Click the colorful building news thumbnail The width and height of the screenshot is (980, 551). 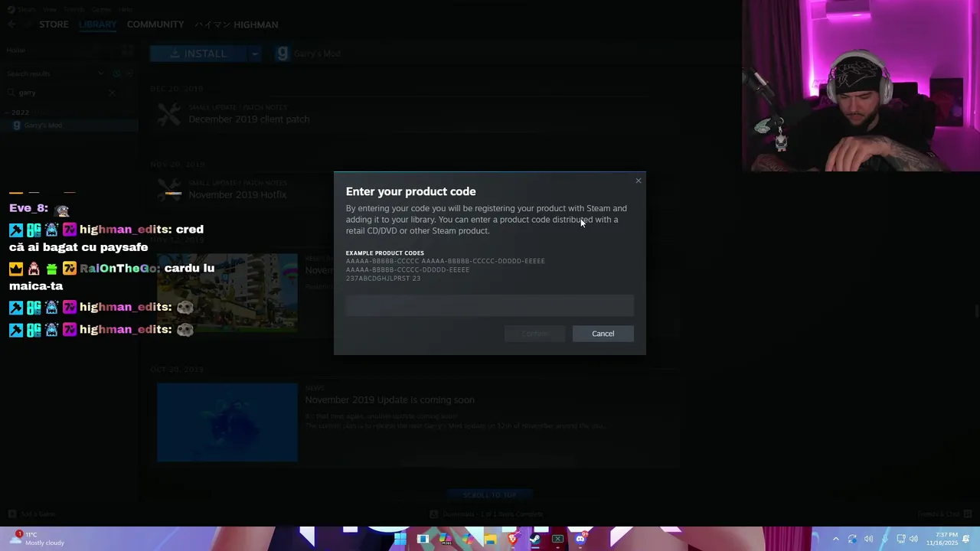(x=227, y=293)
